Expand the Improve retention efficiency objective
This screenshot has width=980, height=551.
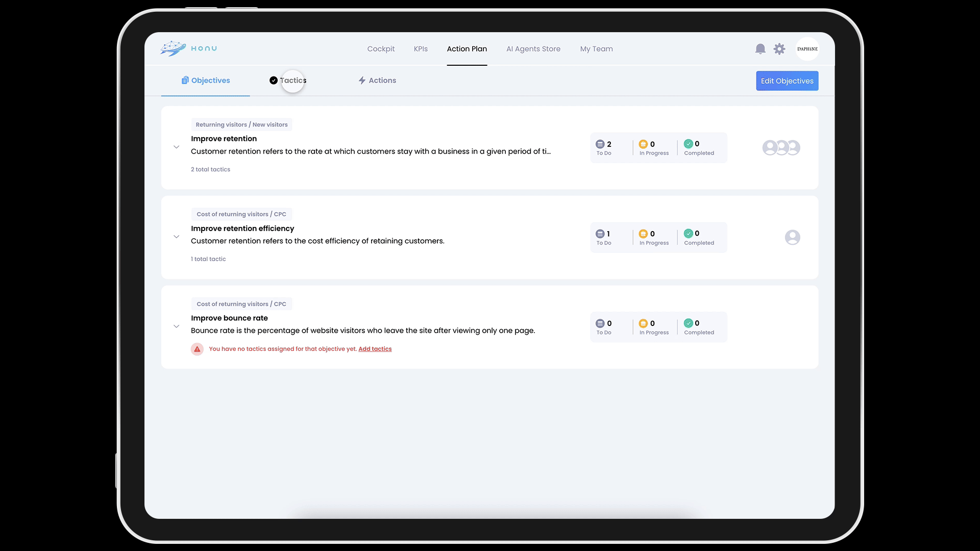pos(176,237)
